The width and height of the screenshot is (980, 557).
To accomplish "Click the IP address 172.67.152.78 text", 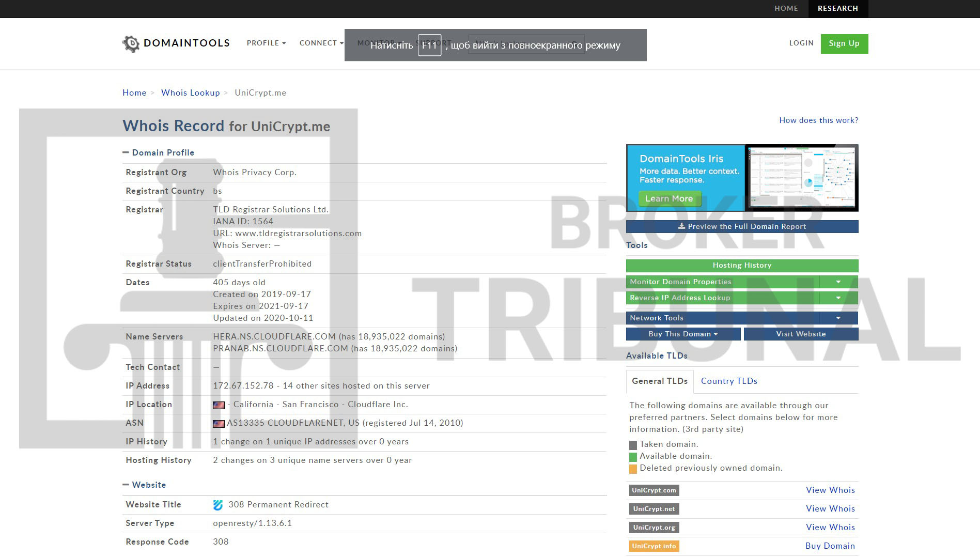I will (x=243, y=386).
